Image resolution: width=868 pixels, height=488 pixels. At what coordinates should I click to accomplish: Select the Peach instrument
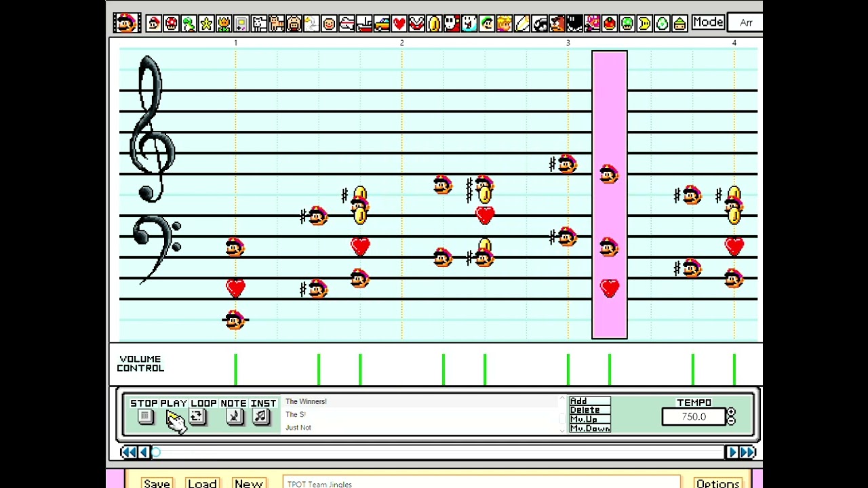[504, 24]
